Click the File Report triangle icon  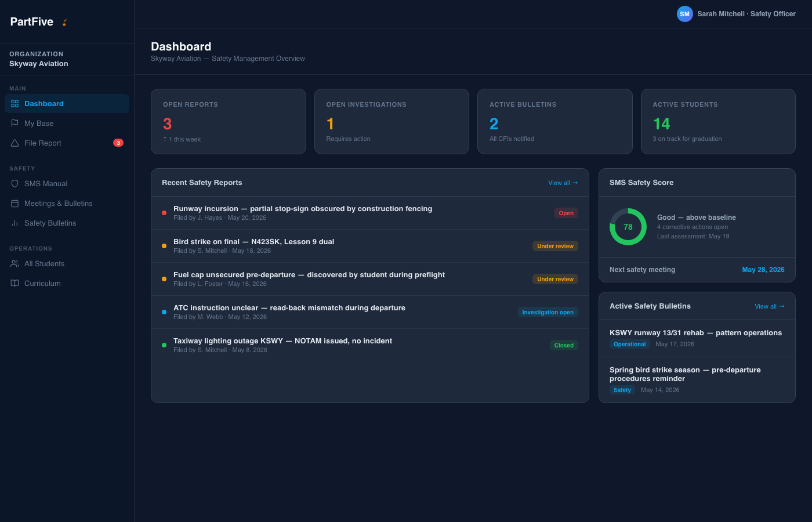coord(15,143)
